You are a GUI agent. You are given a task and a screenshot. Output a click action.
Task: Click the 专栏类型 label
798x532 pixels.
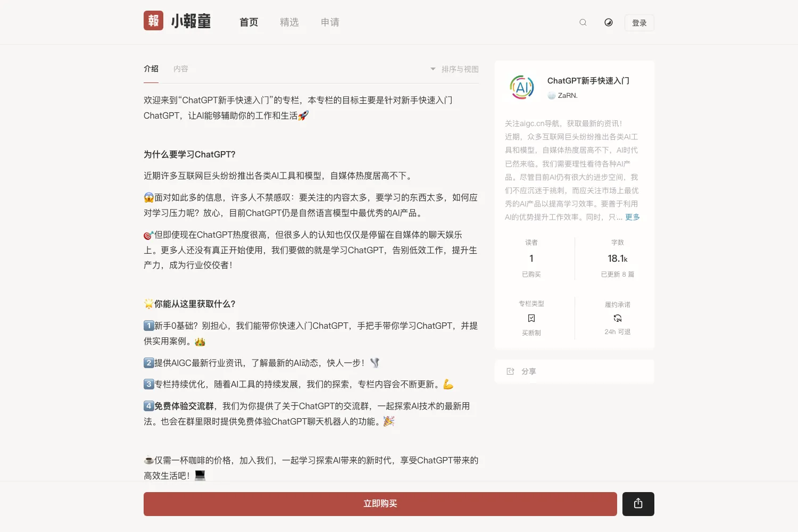pyautogui.click(x=531, y=304)
